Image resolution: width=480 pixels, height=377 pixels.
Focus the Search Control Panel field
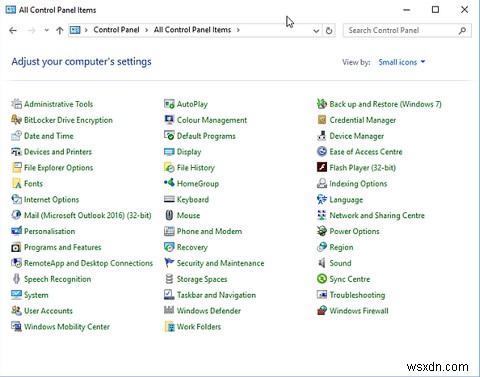(x=407, y=30)
